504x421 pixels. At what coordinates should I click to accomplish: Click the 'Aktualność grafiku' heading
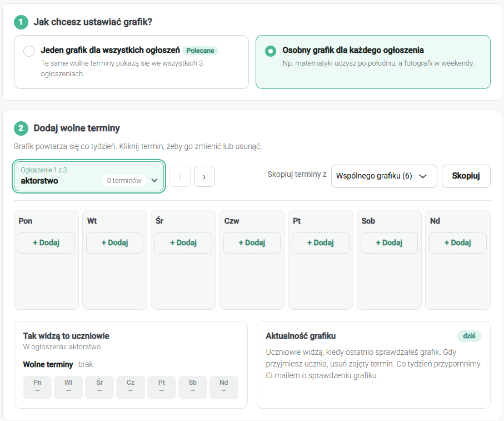(x=301, y=336)
